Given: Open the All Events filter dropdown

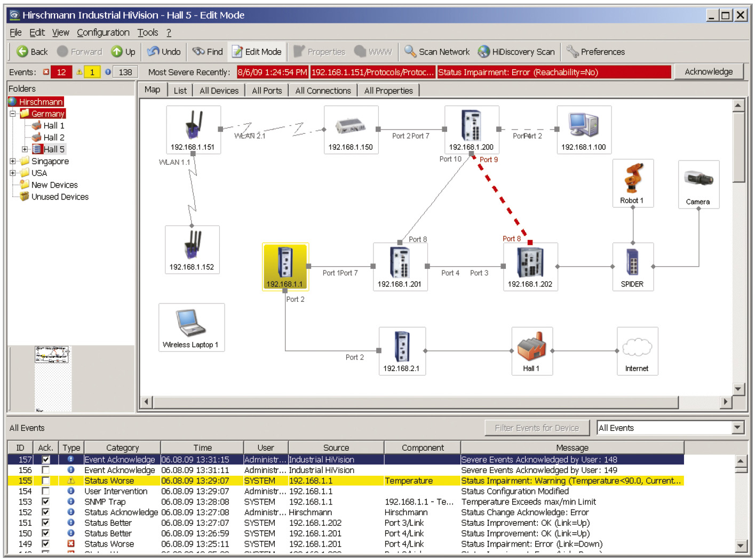Looking at the screenshot, I should coord(738,428).
